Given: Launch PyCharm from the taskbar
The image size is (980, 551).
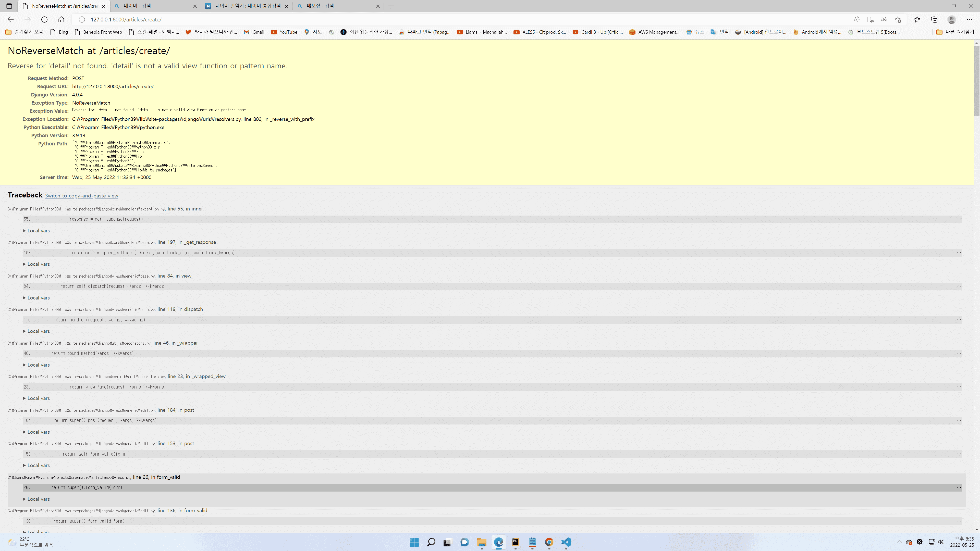Looking at the screenshot, I should pos(516,542).
